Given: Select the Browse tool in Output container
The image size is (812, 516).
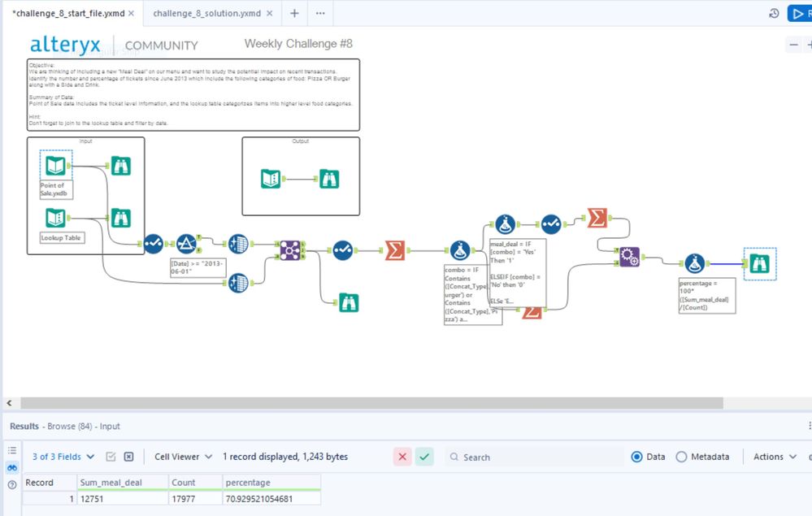Looking at the screenshot, I should pos(329,179).
